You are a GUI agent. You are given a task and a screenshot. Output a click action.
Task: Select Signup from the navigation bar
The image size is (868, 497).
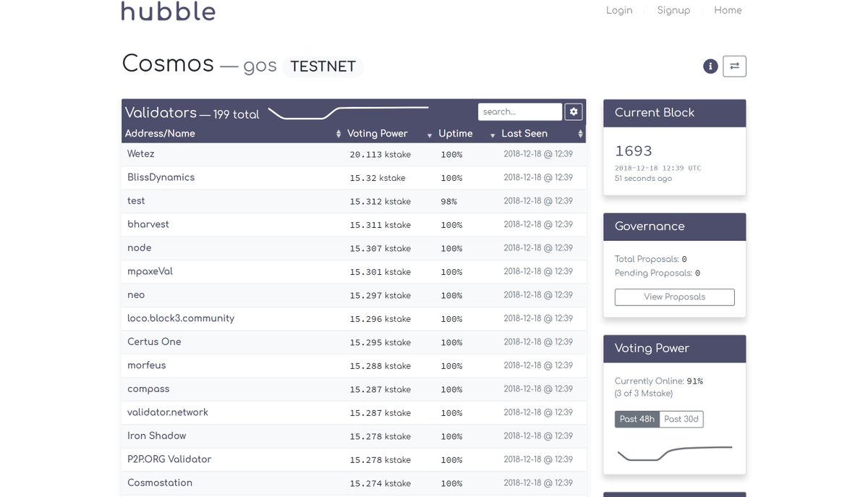(x=673, y=10)
